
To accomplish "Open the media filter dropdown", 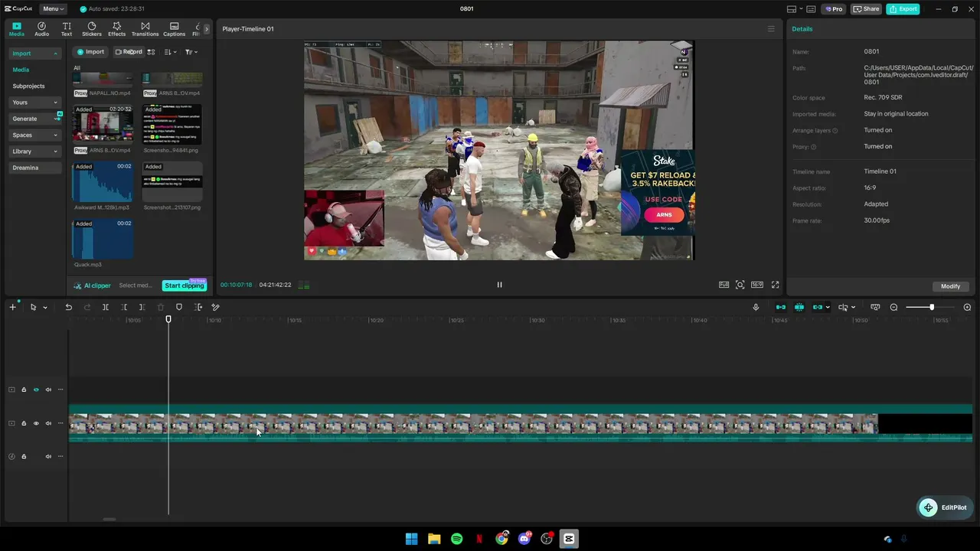I will point(191,52).
